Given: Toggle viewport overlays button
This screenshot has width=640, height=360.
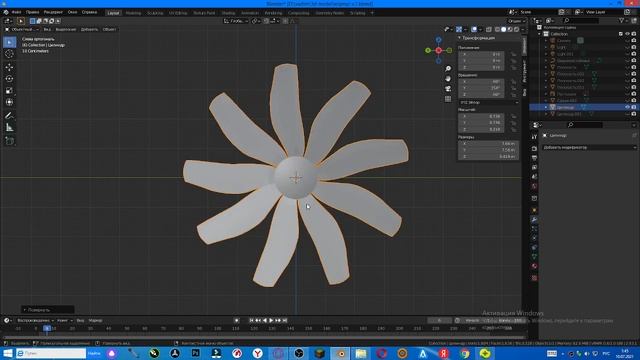Looking at the screenshot, I should 474,29.
